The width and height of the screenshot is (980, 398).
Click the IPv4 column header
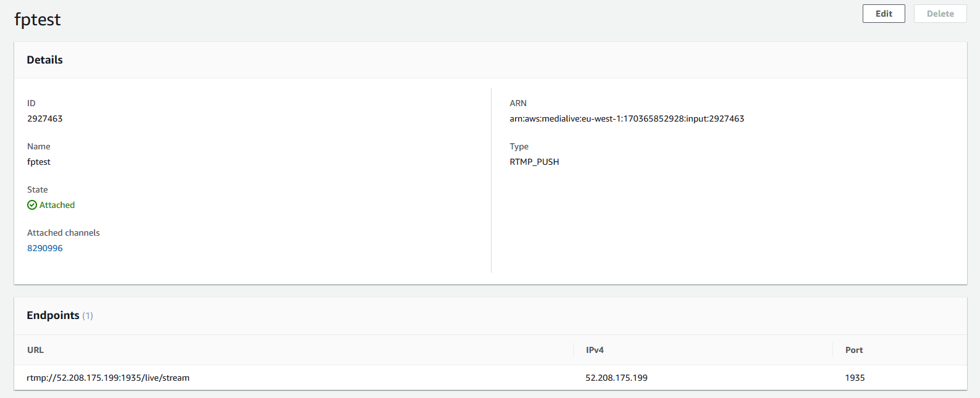click(x=595, y=350)
